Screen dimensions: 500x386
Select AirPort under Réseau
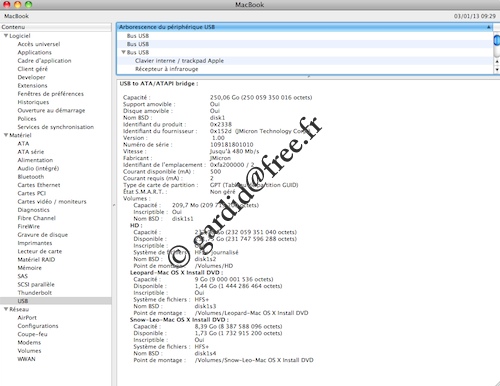[27, 317]
